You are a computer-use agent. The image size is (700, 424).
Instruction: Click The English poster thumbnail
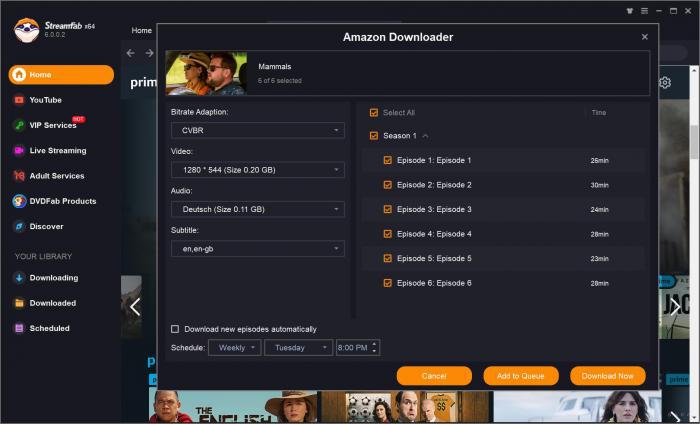coord(233,406)
